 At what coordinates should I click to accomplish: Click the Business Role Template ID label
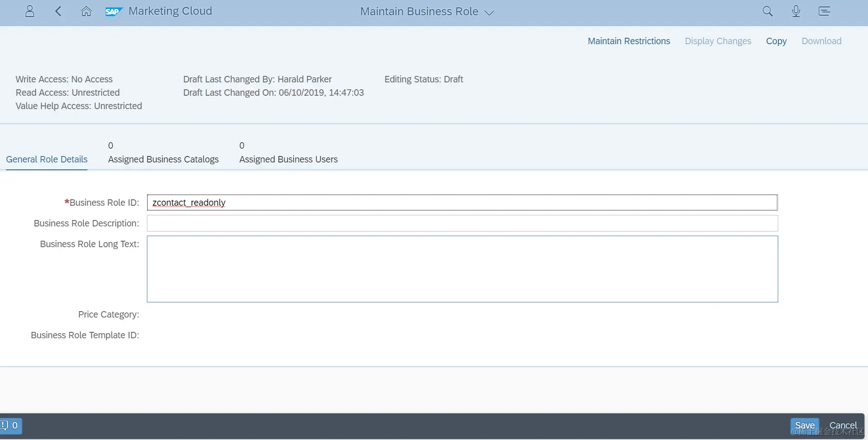click(85, 335)
